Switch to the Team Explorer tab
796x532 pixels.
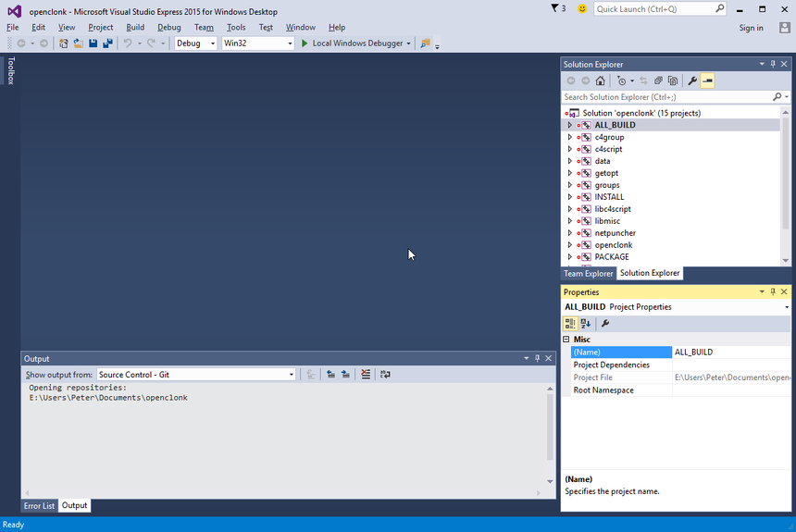[x=589, y=274]
